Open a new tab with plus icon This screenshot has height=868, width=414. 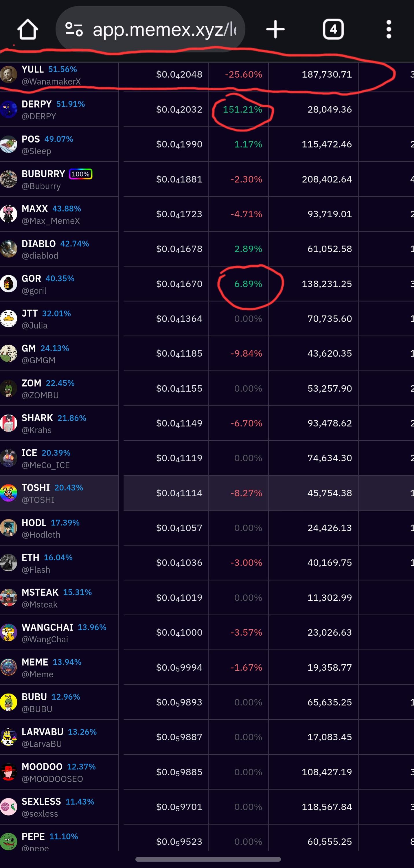pyautogui.click(x=275, y=29)
